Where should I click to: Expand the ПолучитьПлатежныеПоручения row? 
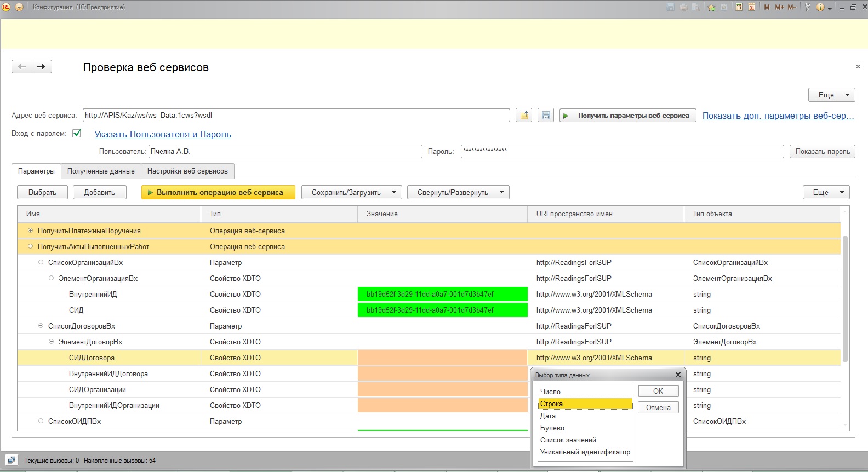tap(30, 231)
